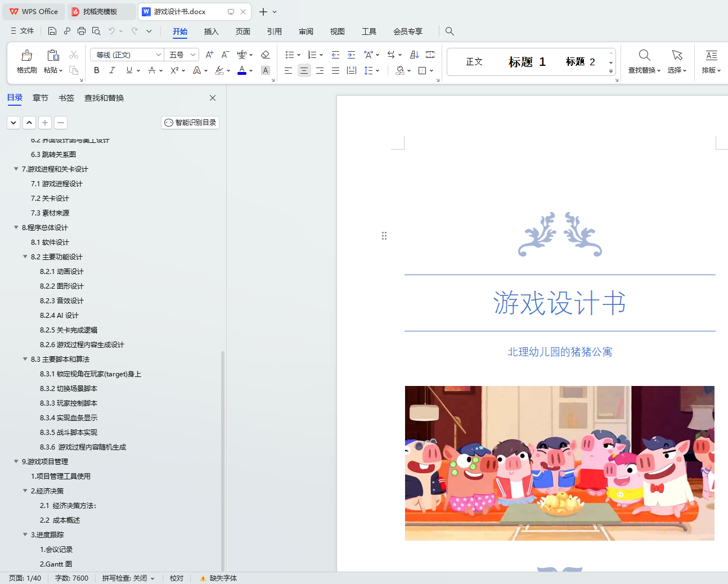
Task: Open the numbered list dropdown arrow
Action: [x=321, y=55]
